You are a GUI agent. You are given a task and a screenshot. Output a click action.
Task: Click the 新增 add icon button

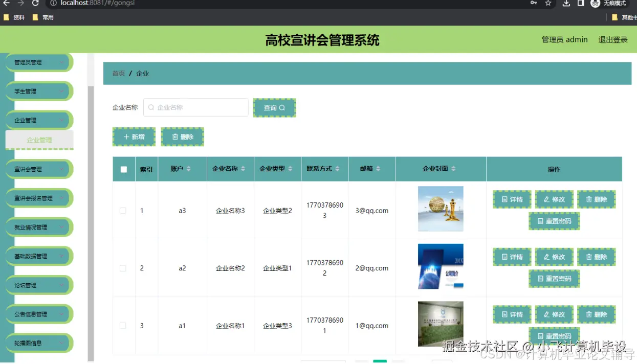(x=134, y=136)
